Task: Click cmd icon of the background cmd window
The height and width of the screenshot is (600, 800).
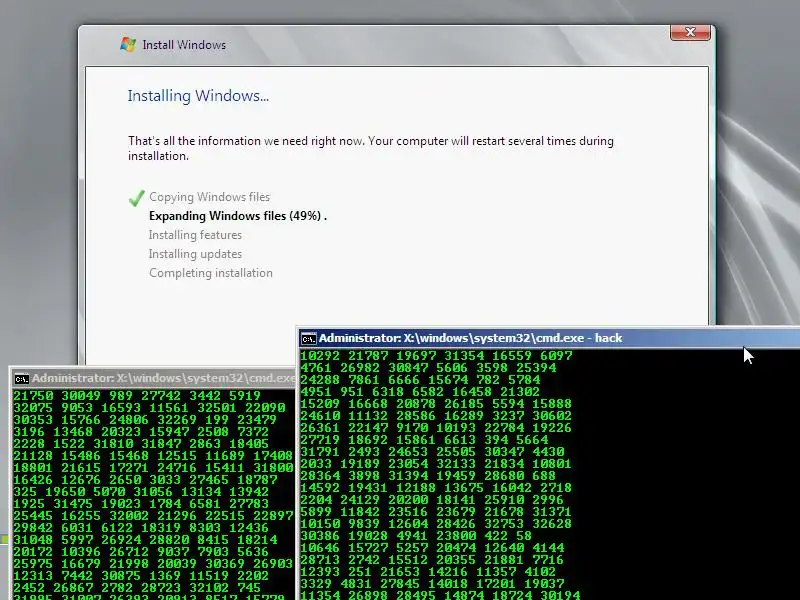Action: tap(21, 379)
